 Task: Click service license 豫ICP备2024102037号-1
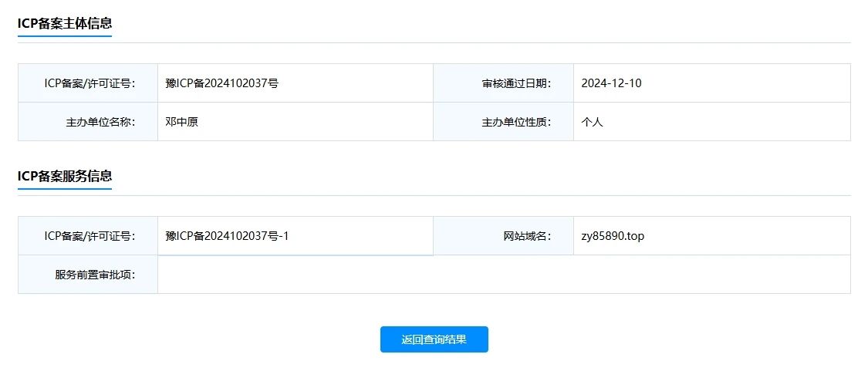227,236
